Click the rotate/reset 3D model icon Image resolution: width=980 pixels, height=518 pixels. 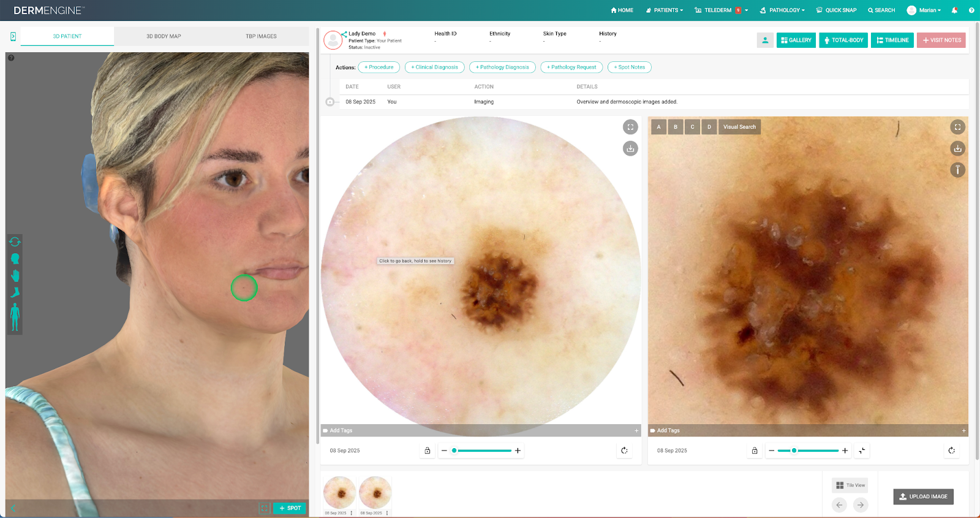click(x=15, y=242)
